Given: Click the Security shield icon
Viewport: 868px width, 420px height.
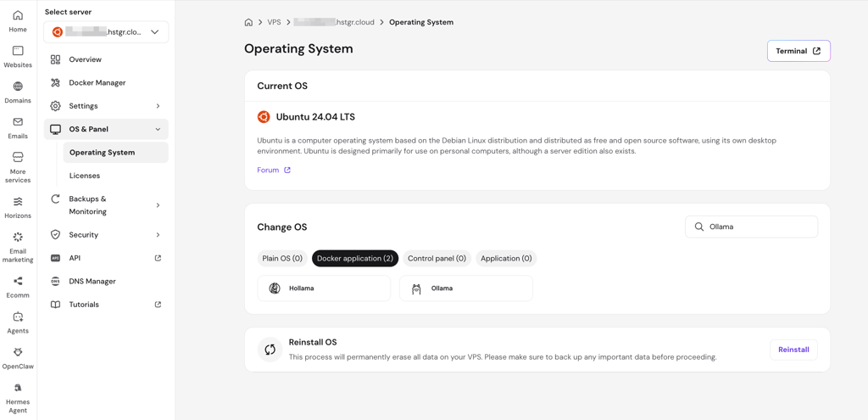Looking at the screenshot, I should [55, 235].
